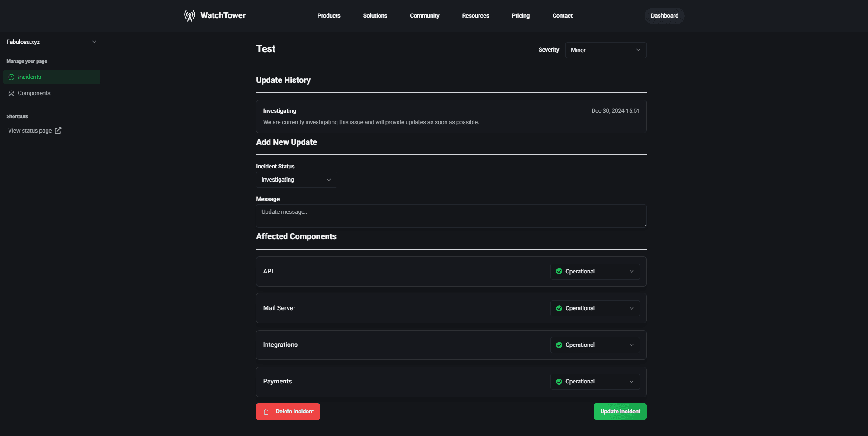Screen dimensions: 868x436
Task: Open the Dashboard button
Action: click(x=664, y=15)
